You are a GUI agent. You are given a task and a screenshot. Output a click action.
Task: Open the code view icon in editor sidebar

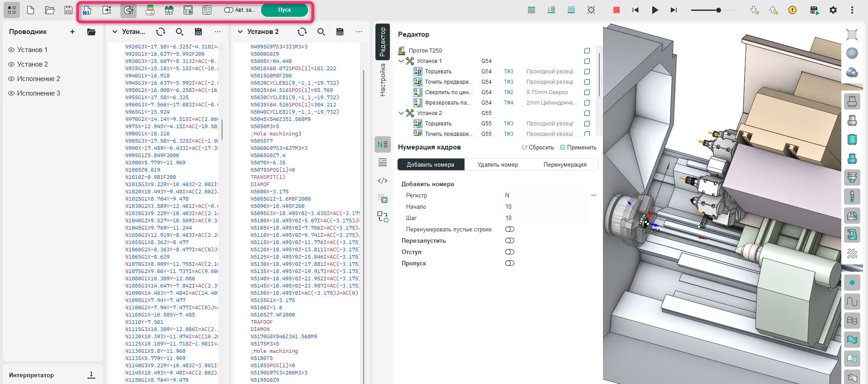(x=383, y=181)
